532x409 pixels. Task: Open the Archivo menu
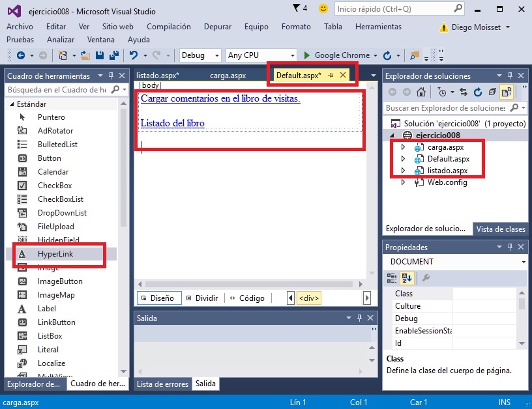[20, 27]
